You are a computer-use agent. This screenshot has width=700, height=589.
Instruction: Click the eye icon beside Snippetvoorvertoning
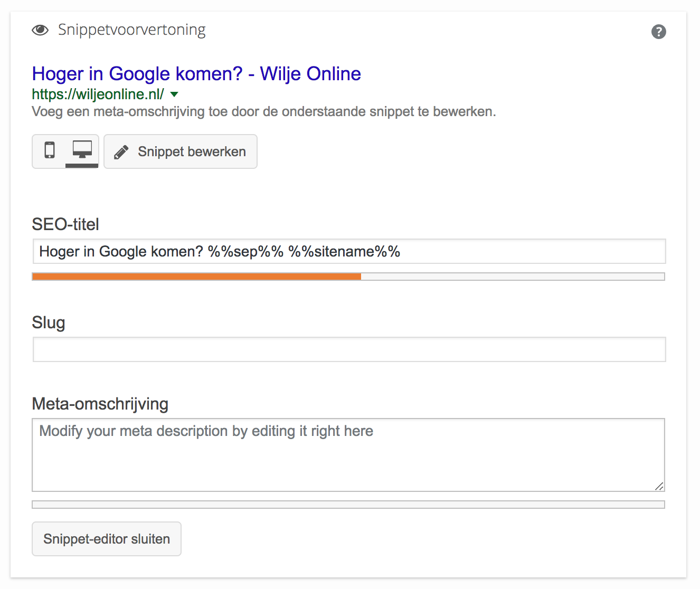(40, 30)
